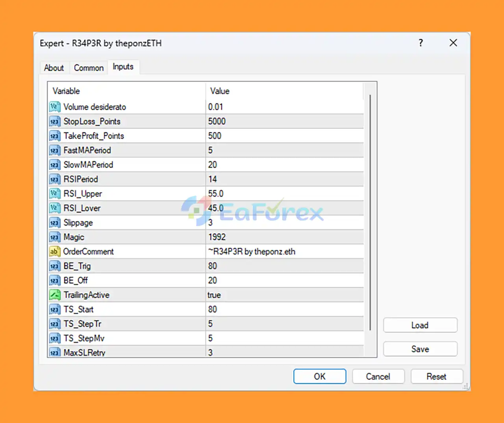504x423 pixels.
Task: Click the Load button
Action: (420, 325)
